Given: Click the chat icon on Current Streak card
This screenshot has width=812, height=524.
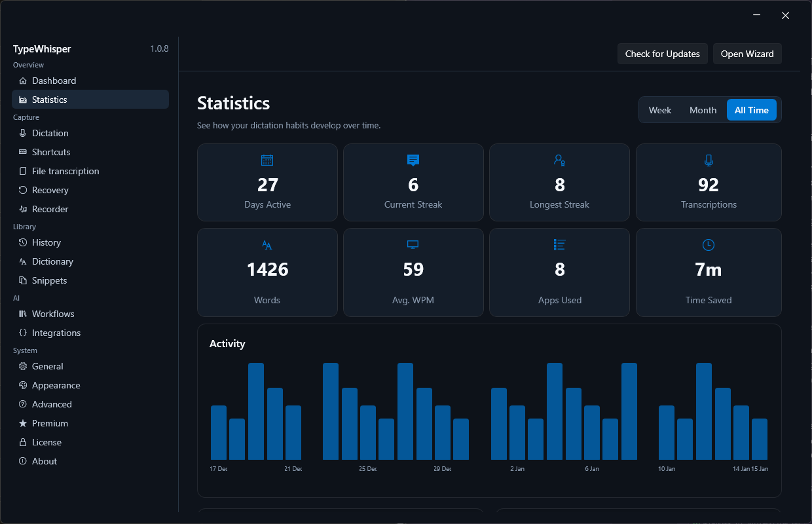Looking at the screenshot, I should (413, 160).
